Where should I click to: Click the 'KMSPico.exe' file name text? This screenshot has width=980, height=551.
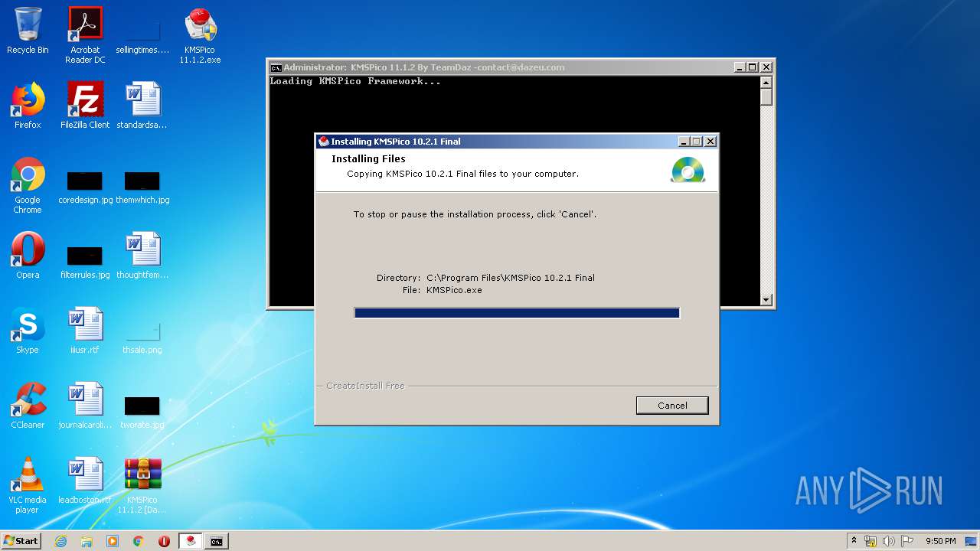(454, 290)
